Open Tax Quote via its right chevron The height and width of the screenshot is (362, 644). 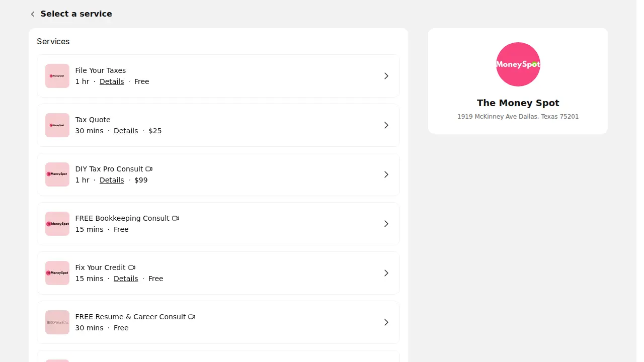(x=386, y=125)
